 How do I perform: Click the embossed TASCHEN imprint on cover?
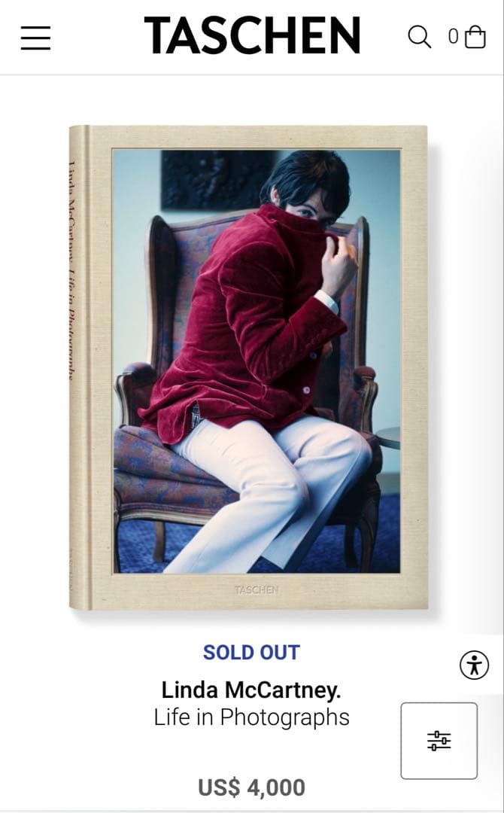coord(256,589)
